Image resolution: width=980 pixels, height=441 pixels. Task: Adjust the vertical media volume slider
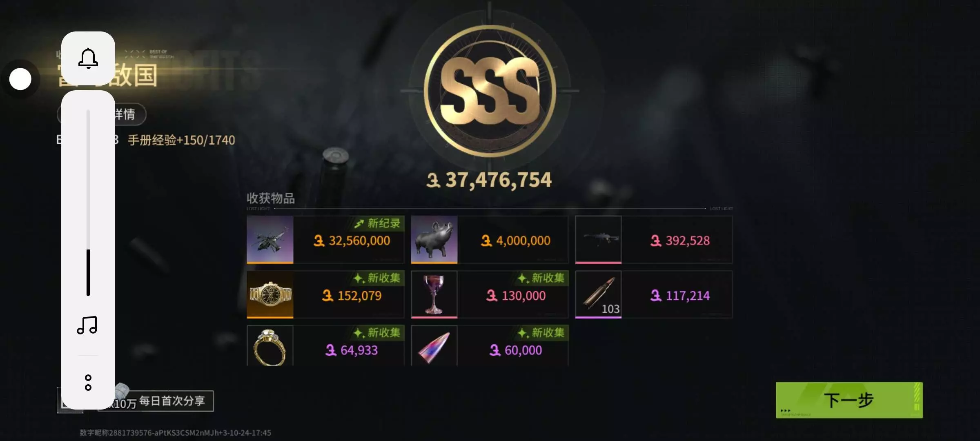click(88, 203)
